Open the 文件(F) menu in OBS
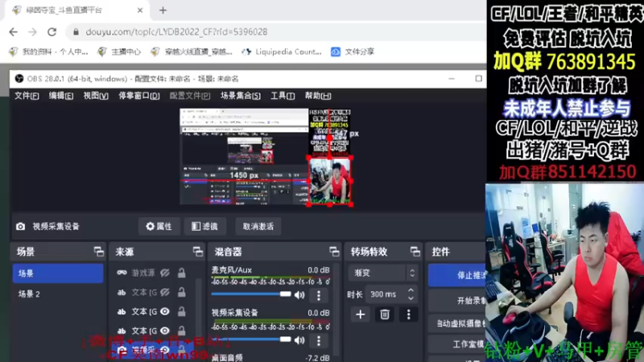 (x=27, y=96)
